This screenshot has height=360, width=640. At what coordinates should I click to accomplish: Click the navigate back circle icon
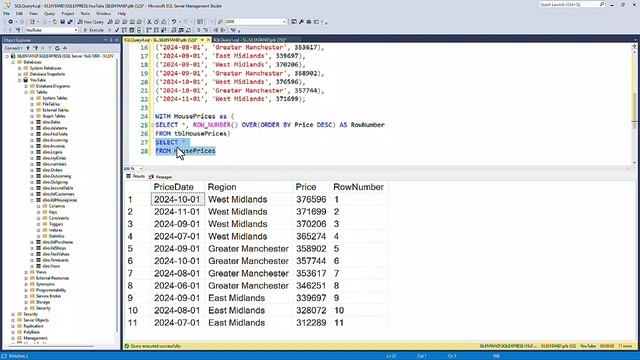(x=10, y=22)
